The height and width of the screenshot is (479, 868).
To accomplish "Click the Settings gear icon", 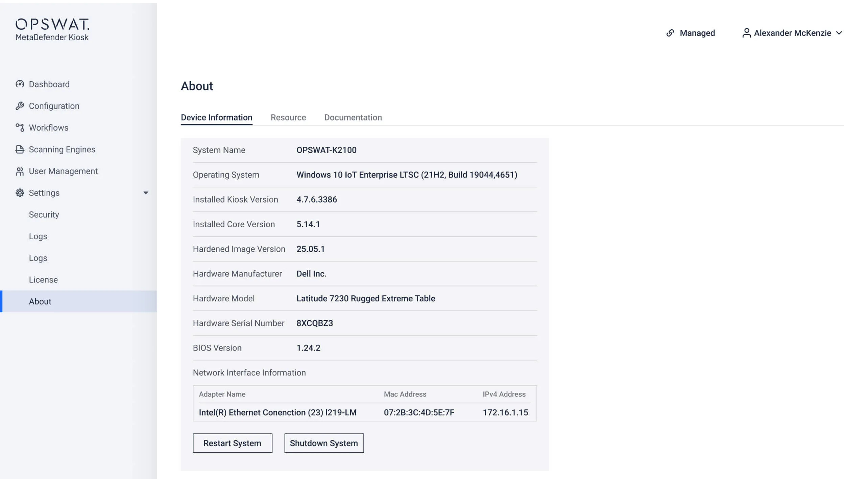I will (20, 192).
